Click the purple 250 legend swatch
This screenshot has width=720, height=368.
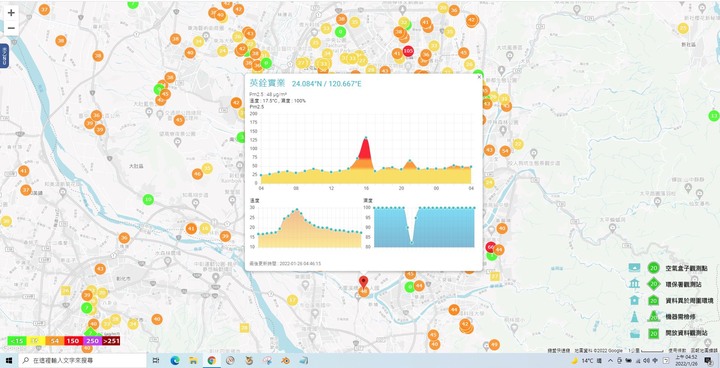tap(92, 341)
